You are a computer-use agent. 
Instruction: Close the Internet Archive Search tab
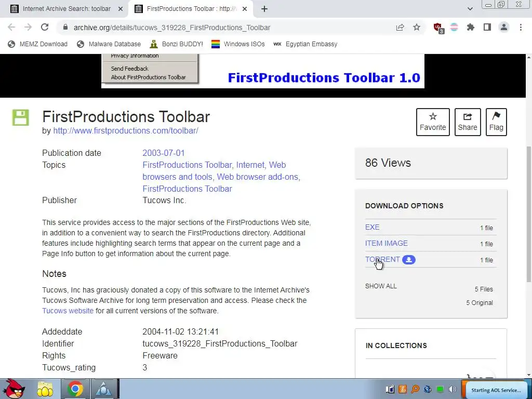coord(121,9)
